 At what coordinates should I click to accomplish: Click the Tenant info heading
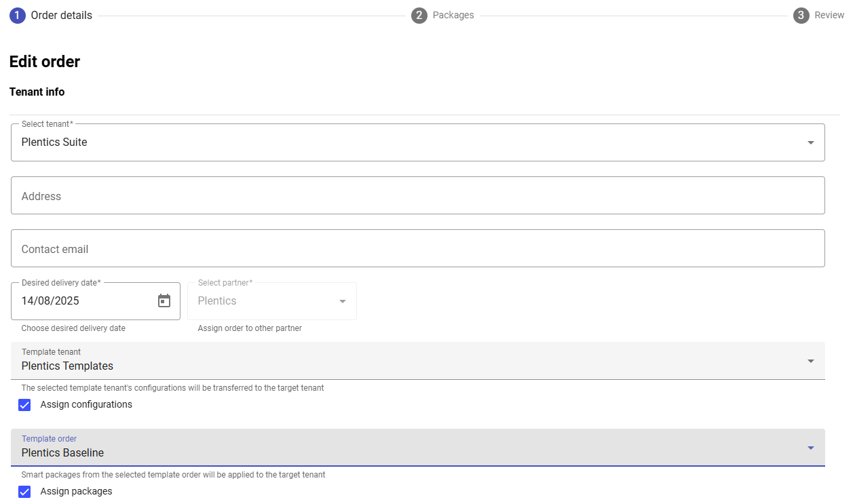point(37,92)
